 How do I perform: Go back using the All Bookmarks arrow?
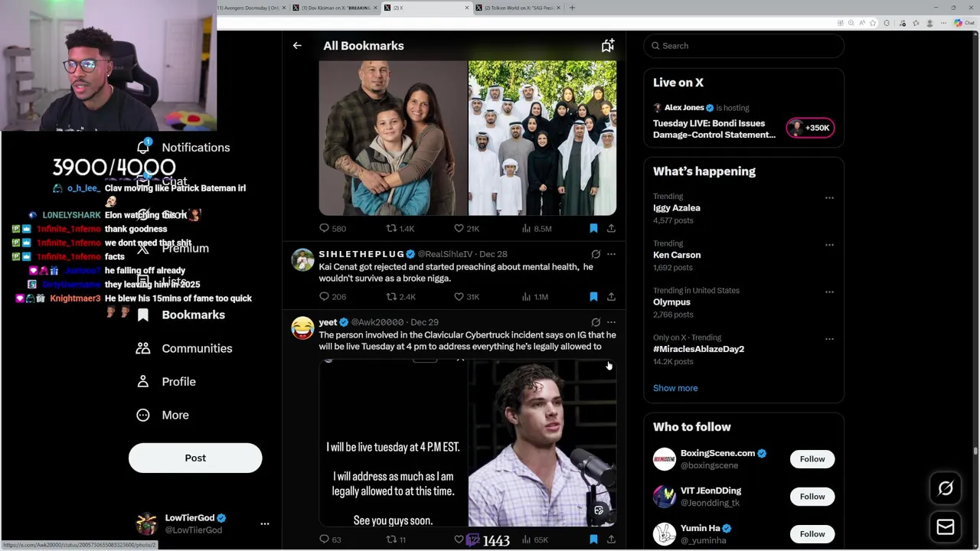tap(297, 46)
